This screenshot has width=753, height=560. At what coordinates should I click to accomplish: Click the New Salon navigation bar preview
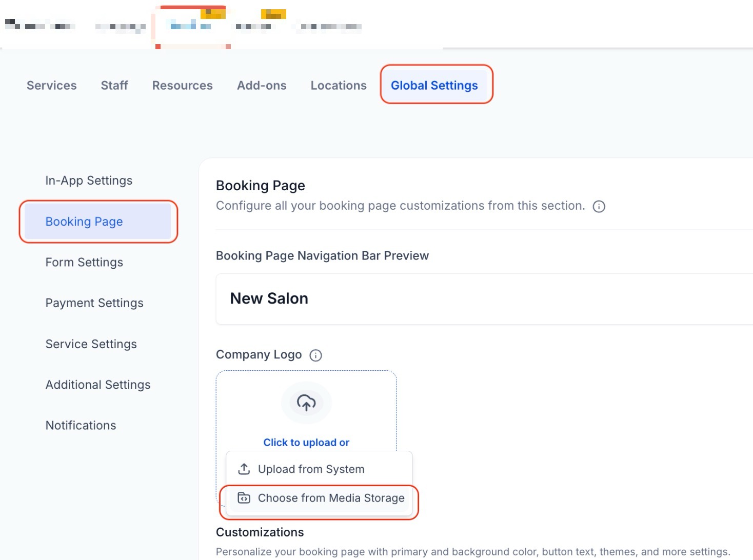pyautogui.click(x=269, y=298)
